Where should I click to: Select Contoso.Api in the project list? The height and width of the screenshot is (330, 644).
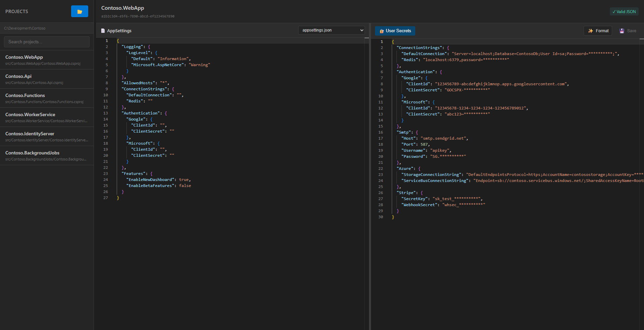[x=47, y=79]
